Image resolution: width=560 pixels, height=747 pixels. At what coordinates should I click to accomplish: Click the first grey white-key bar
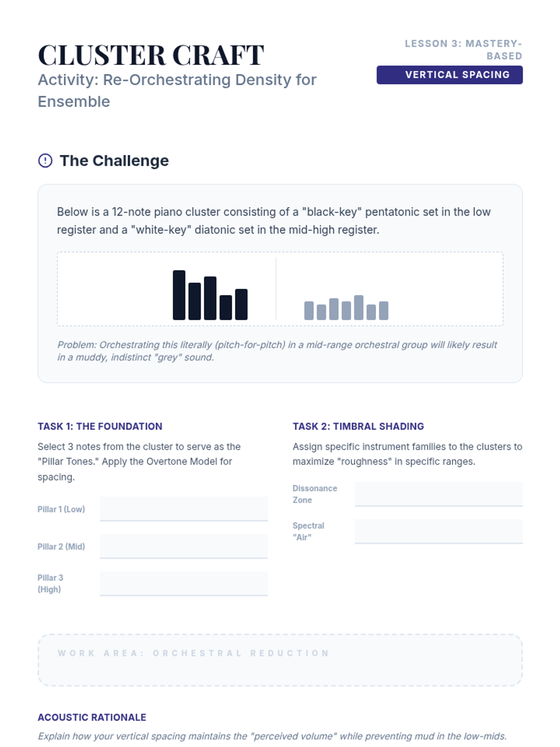click(309, 310)
